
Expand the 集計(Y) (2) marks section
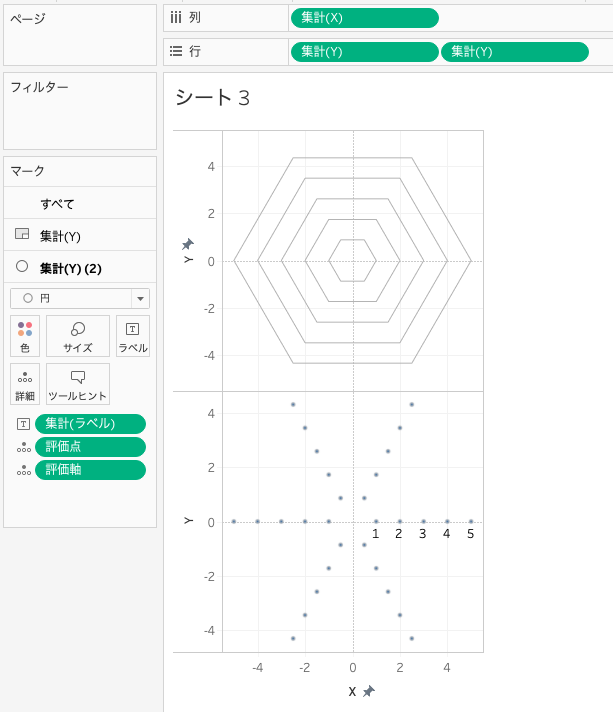[x=70, y=268]
